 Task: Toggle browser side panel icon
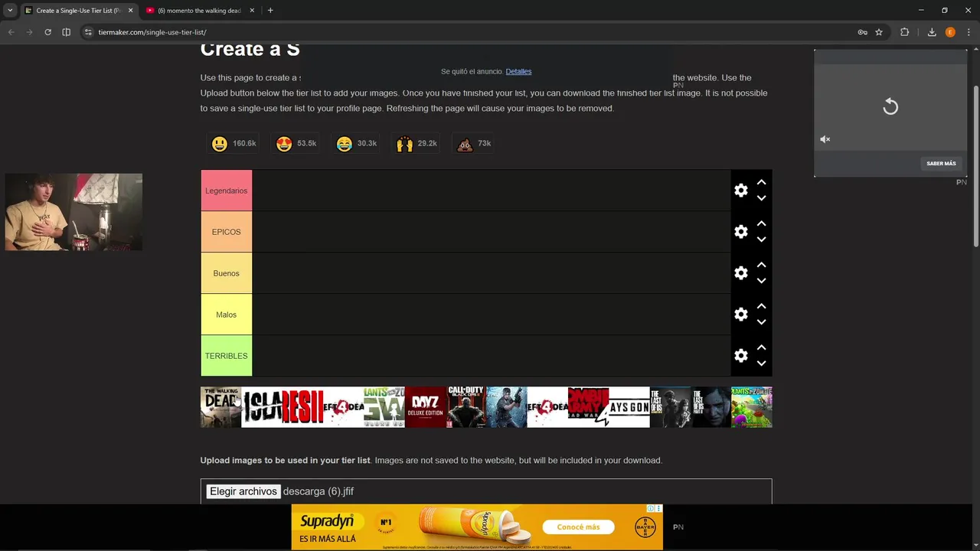pos(66,32)
